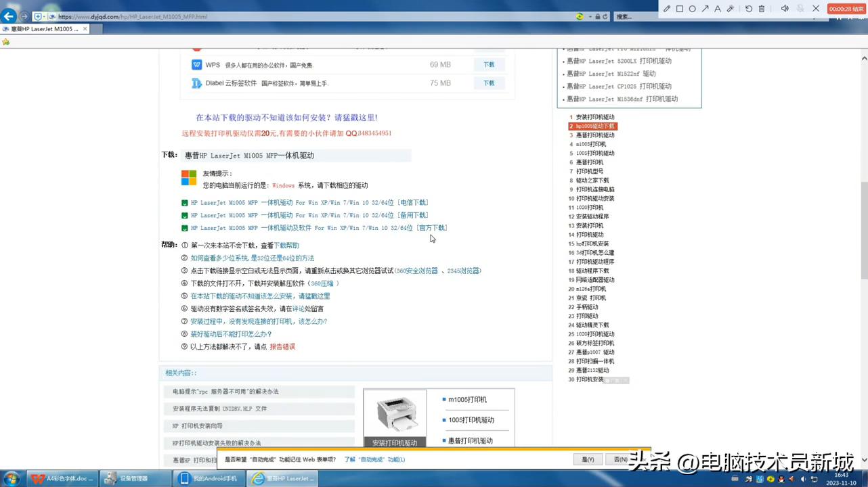868x487 pixels.
Task: Open 装好驱动后不能打印怎么办 link
Action: (231, 334)
